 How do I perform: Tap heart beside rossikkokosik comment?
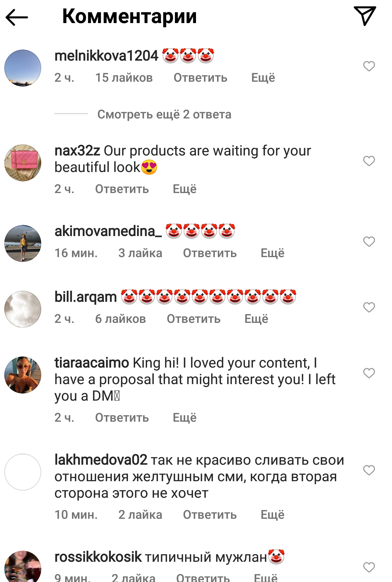tap(369, 567)
